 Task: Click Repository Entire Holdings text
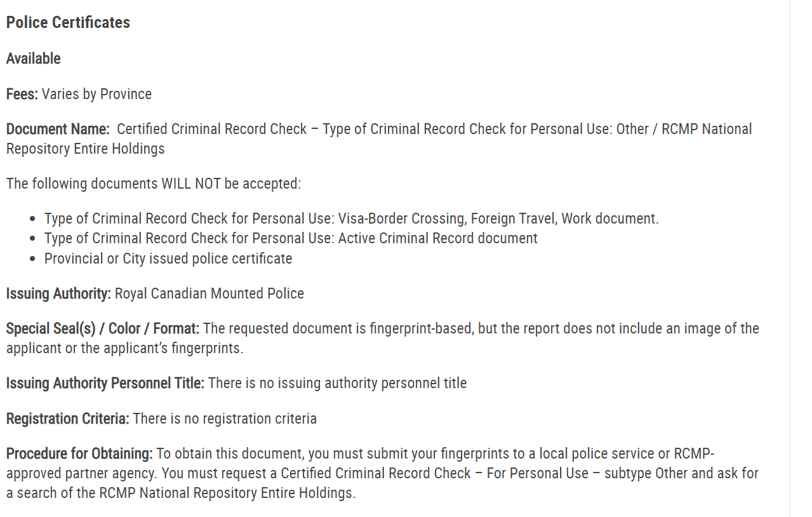tap(86, 149)
